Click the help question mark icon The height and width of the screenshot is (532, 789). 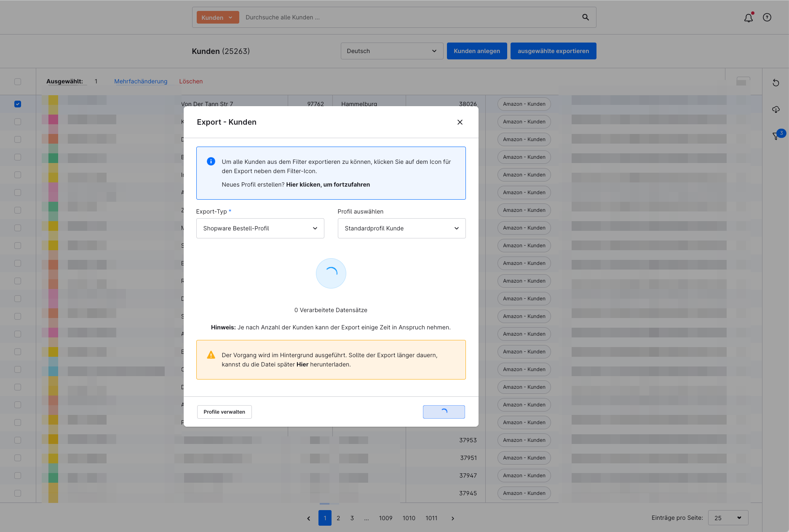767,17
